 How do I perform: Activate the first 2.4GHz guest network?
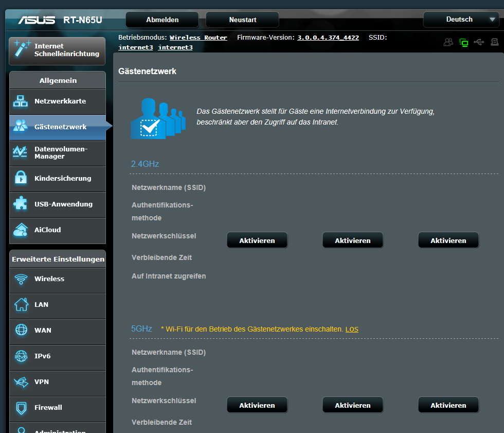tap(257, 240)
